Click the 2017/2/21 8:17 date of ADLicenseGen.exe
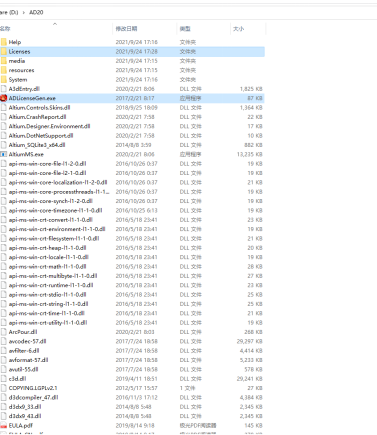This screenshot has height=435, width=377. coord(135,98)
